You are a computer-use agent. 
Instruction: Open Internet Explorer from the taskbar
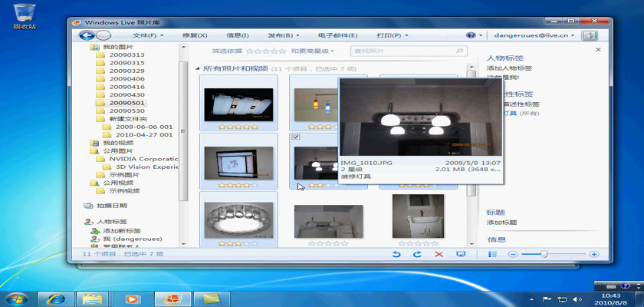[x=55, y=298]
